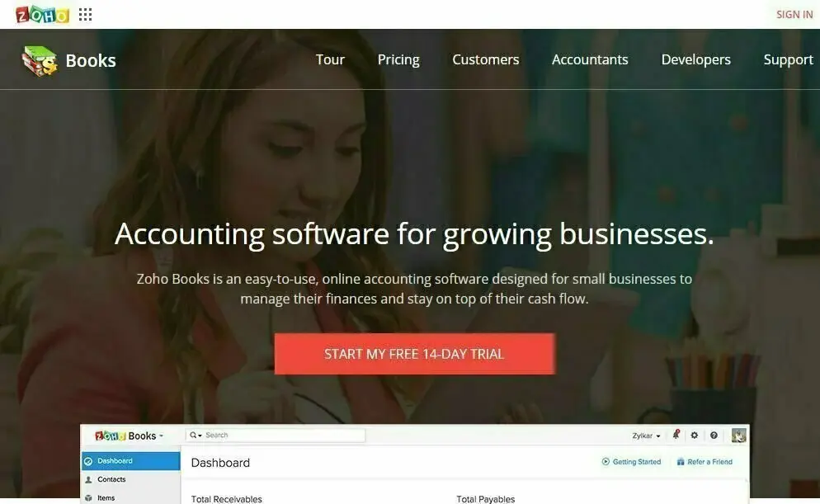The width and height of the screenshot is (820, 504).
Task: Select Dashboard in the sidebar
Action: pos(130,461)
